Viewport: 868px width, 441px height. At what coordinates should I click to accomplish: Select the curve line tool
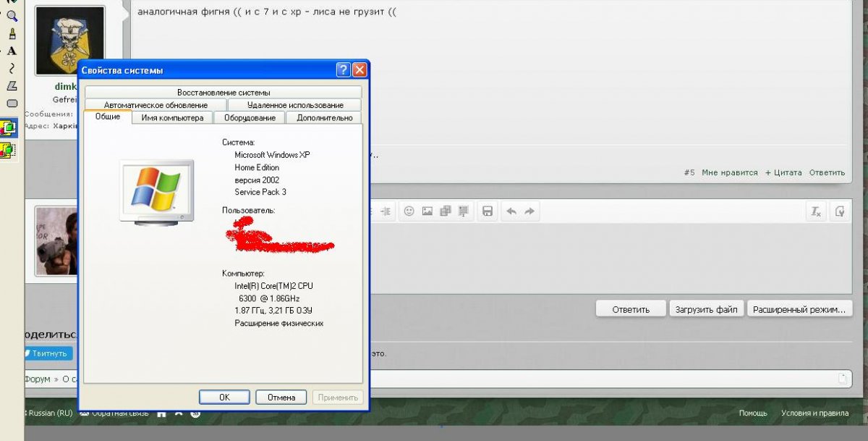[12, 68]
